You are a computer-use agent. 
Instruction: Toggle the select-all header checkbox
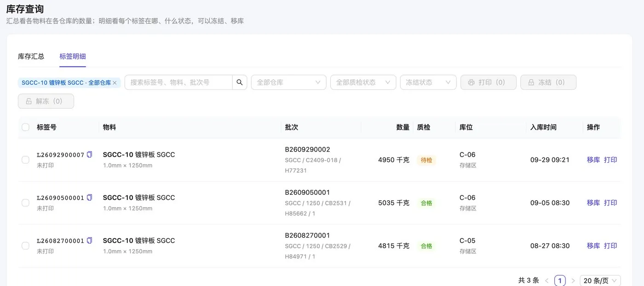pos(25,127)
